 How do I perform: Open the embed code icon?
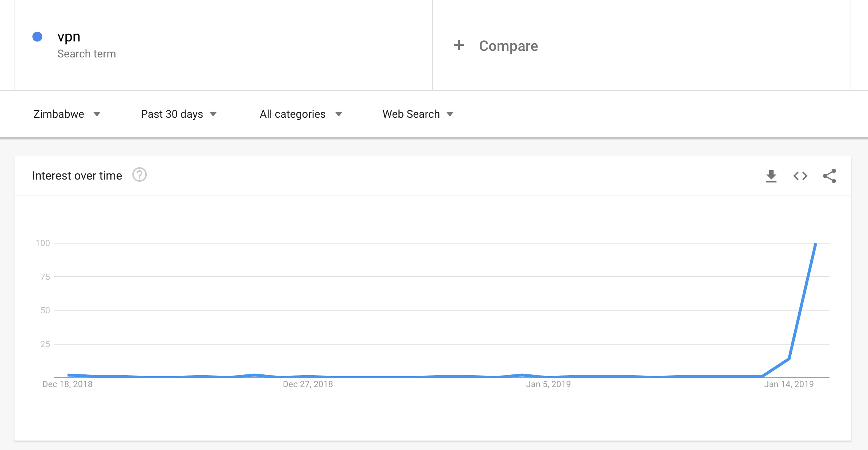pos(800,176)
